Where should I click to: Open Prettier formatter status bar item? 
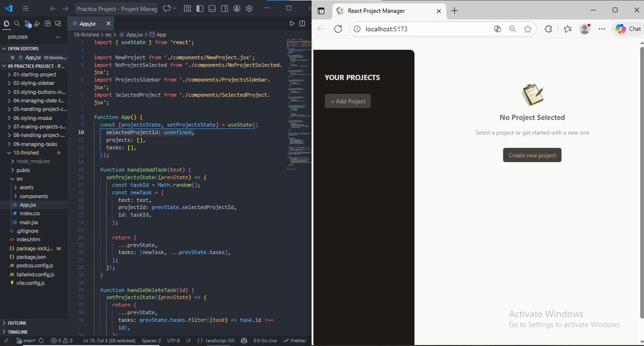point(295,340)
